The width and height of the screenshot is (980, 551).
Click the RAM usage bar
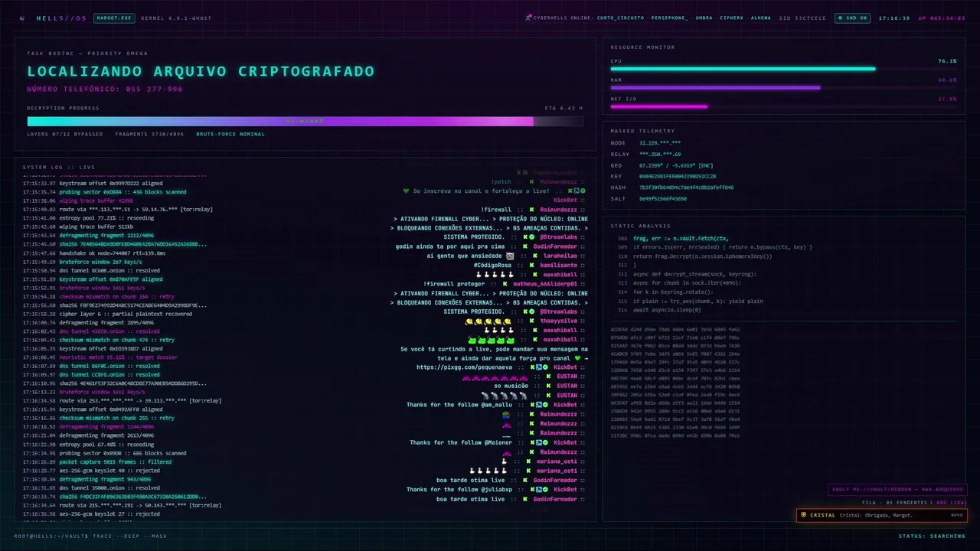coord(783,87)
